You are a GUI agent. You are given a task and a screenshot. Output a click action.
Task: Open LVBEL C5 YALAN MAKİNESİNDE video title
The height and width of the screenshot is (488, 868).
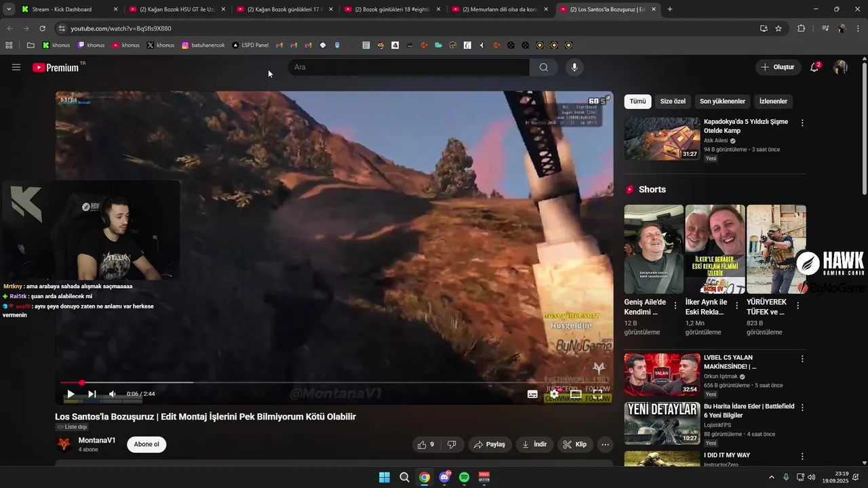[x=730, y=362]
